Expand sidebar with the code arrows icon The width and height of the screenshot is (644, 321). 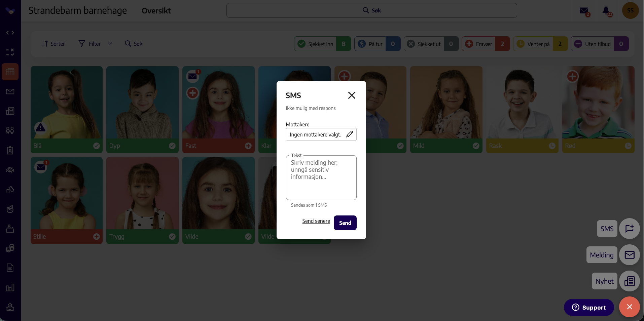click(x=10, y=33)
